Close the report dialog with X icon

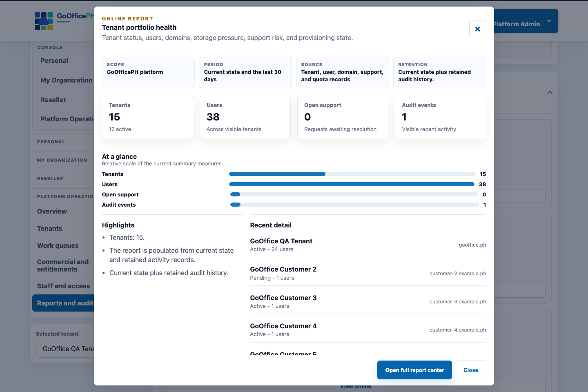pyautogui.click(x=477, y=29)
